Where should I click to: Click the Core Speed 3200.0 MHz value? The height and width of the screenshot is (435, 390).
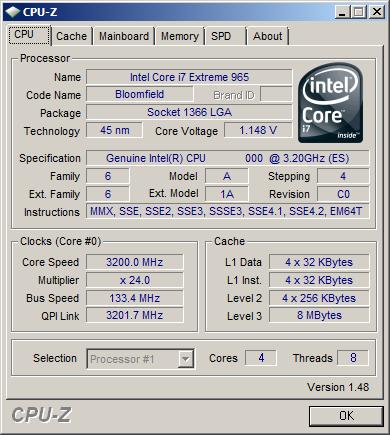[x=135, y=262]
